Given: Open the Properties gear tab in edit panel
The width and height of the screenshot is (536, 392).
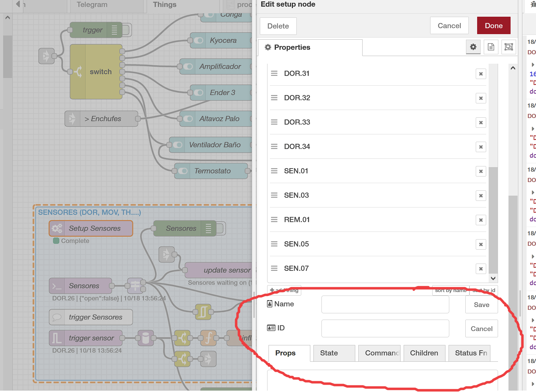Looking at the screenshot, I should tap(473, 47).
